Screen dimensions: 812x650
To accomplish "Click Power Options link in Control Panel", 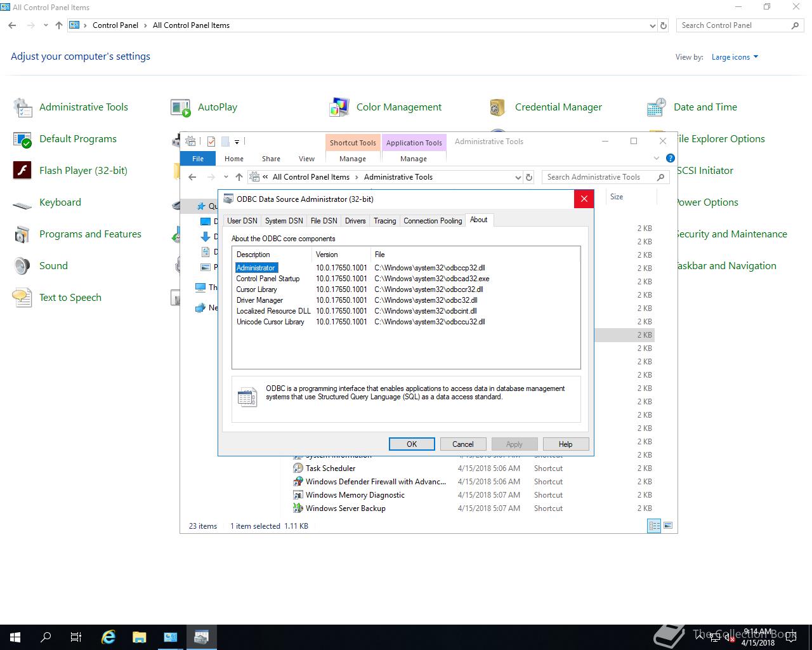I will coord(706,202).
